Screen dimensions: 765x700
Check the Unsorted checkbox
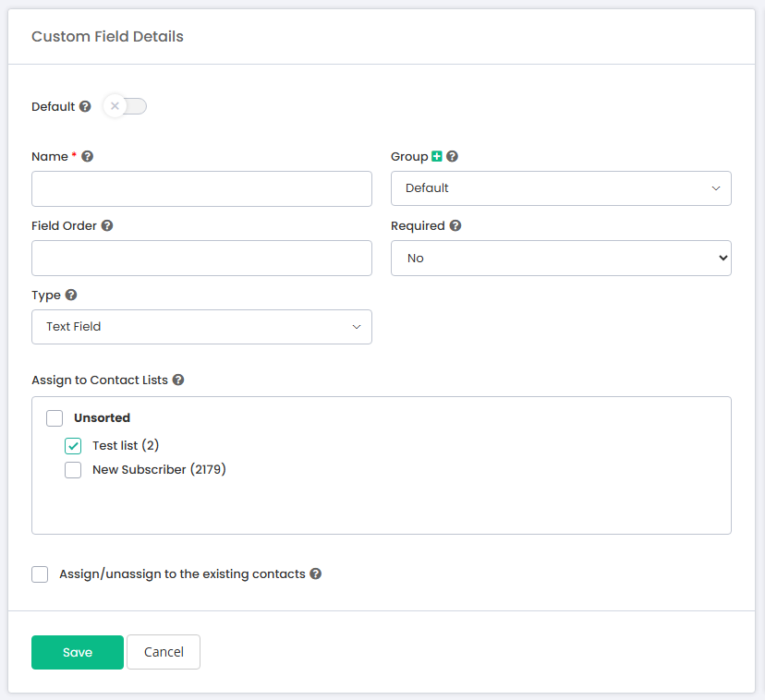point(55,418)
